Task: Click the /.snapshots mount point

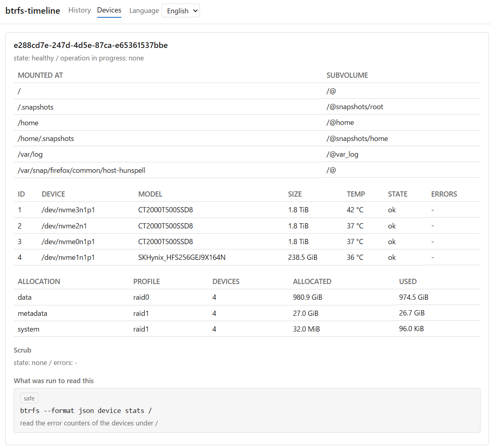Action: pyautogui.click(x=35, y=107)
